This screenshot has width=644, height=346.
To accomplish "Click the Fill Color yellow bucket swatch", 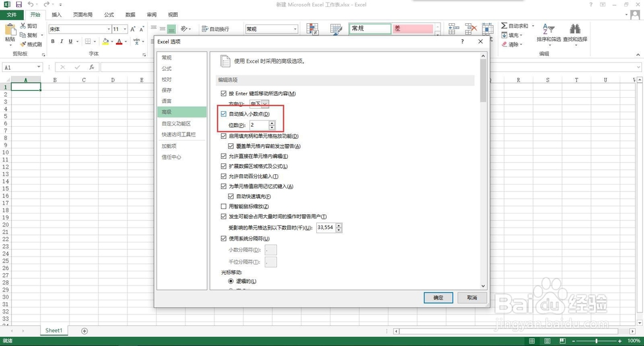I will click(x=106, y=41).
